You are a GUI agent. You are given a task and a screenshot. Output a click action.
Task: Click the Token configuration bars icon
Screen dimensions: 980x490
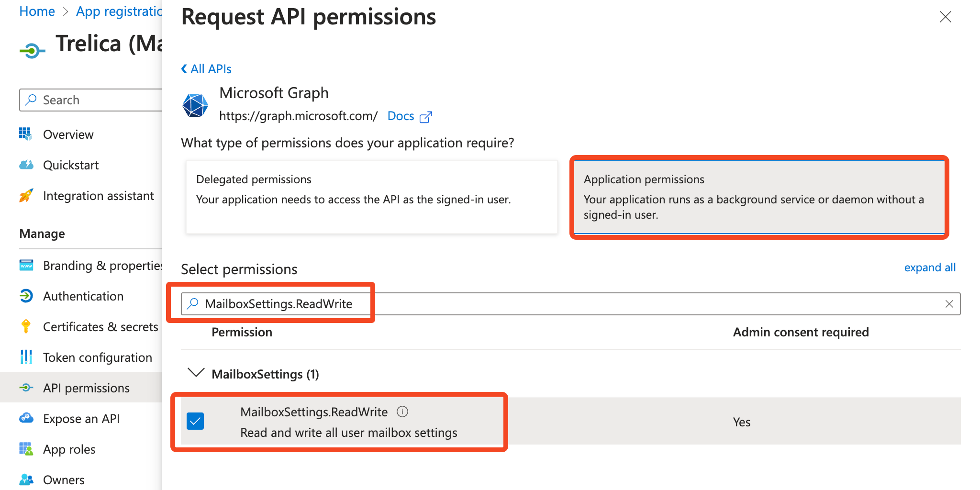click(26, 357)
